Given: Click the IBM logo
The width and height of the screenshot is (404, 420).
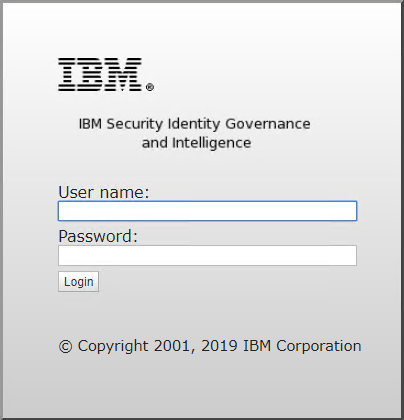Looking at the screenshot, I should (x=106, y=75).
